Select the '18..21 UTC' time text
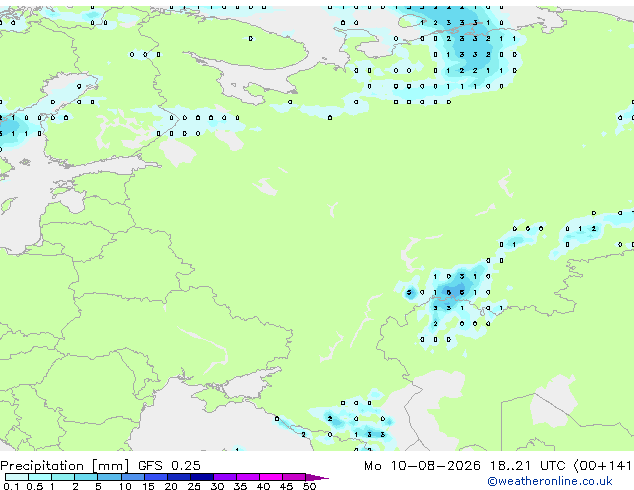Viewport: 634px width, 490px height. (527, 465)
